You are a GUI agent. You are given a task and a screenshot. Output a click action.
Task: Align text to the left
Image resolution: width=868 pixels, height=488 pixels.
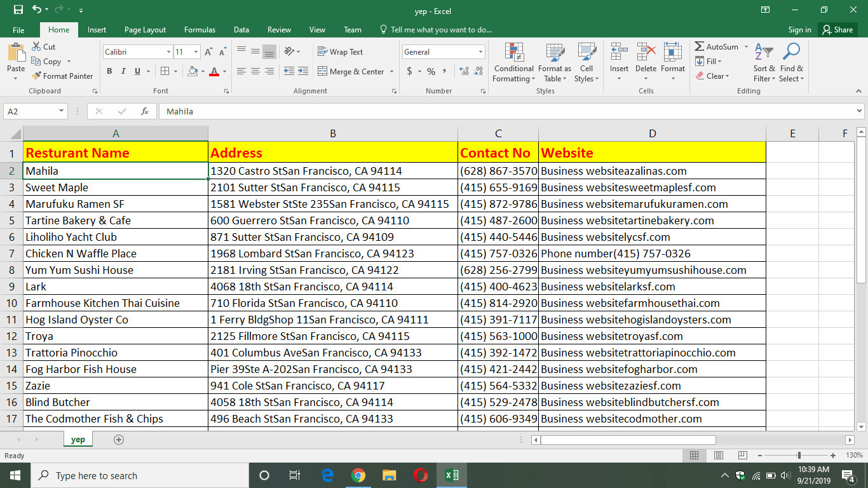[241, 71]
